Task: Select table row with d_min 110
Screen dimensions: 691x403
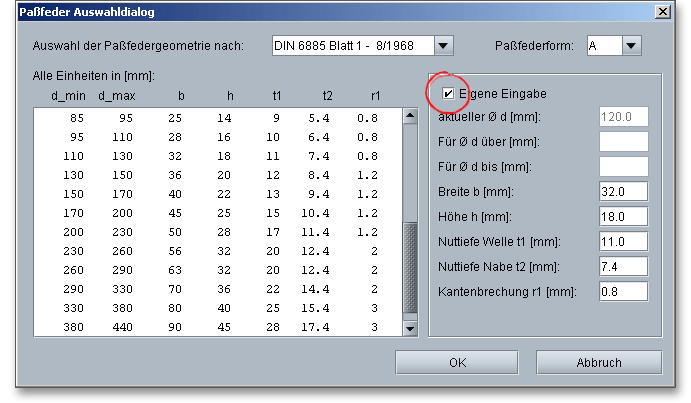Action: click(x=220, y=156)
